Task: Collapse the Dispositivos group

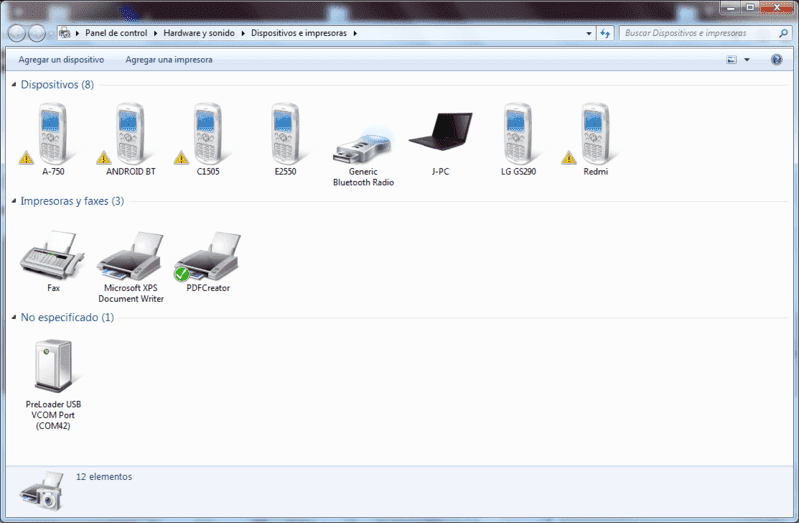Action: (x=14, y=85)
